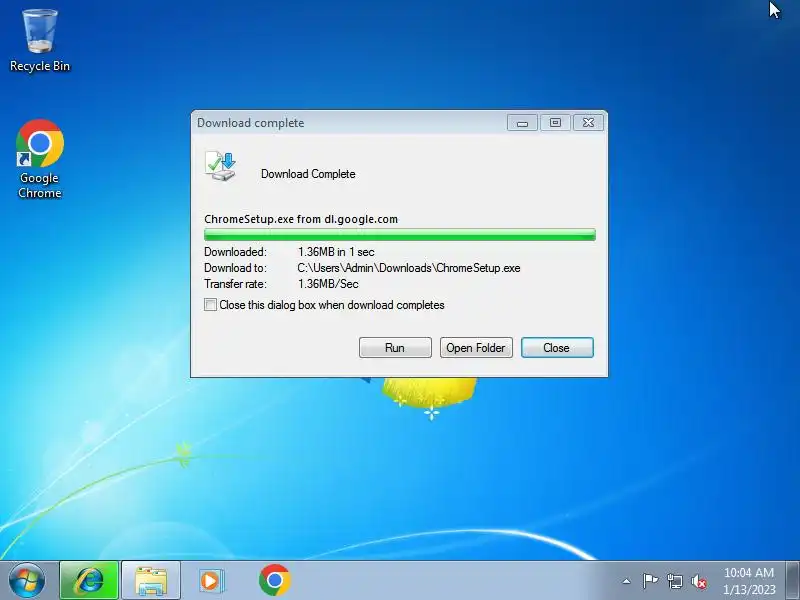Minimize the Download complete dialog
Screen dimensions: 800x600
[x=522, y=122]
